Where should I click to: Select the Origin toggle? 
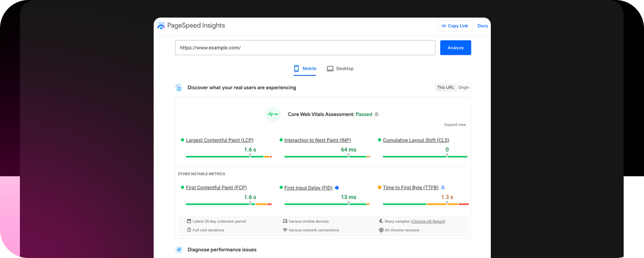point(463,87)
